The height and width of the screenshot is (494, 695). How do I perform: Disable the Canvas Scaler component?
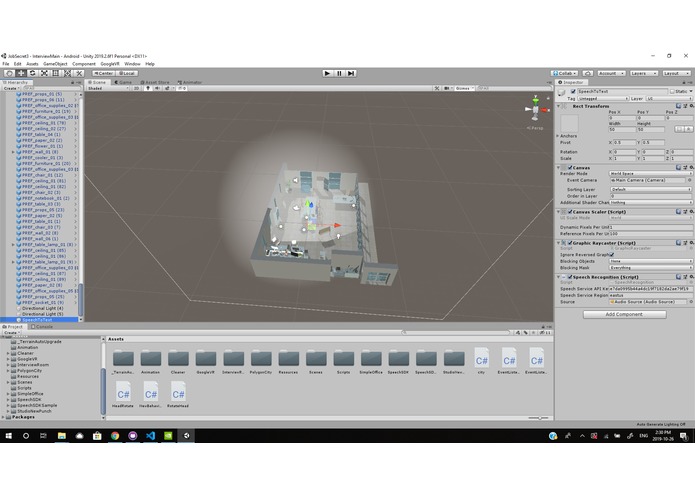point(570,212)
